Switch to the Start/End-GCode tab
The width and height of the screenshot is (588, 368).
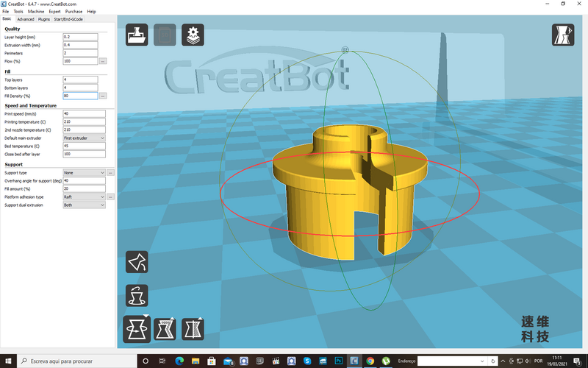[x=68, y=19]
